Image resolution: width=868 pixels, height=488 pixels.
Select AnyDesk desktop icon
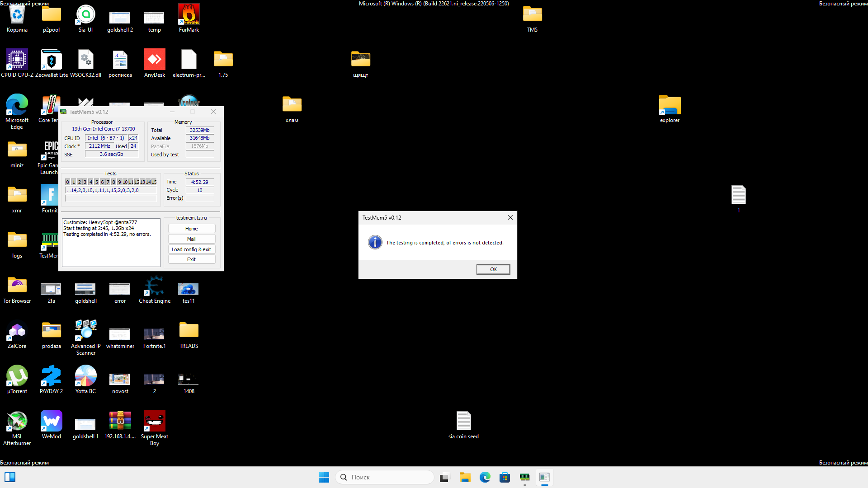[154, 60]
